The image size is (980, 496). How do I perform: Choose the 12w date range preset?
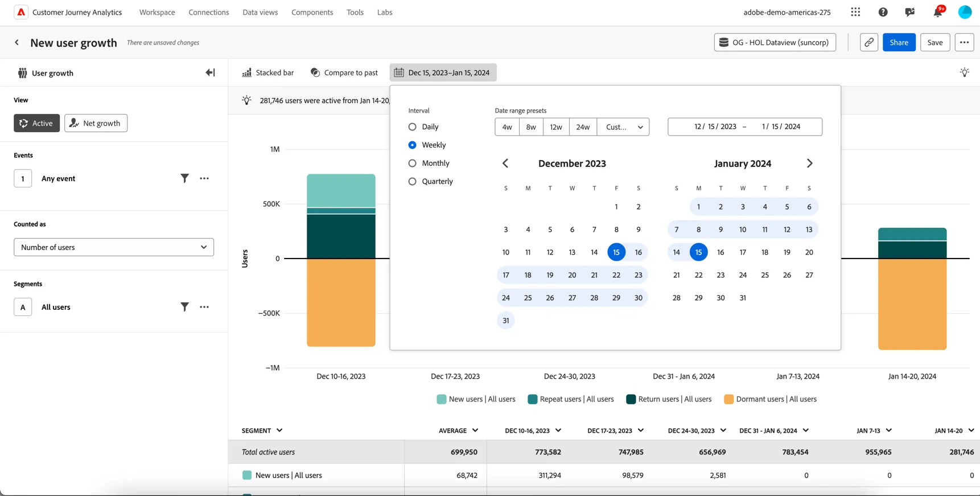[x=556, y=127]
